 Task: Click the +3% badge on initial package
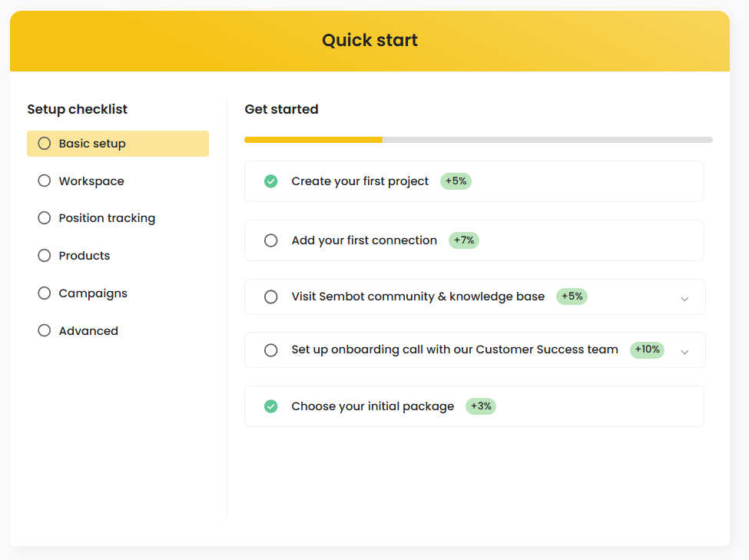[x=481, y=406]
